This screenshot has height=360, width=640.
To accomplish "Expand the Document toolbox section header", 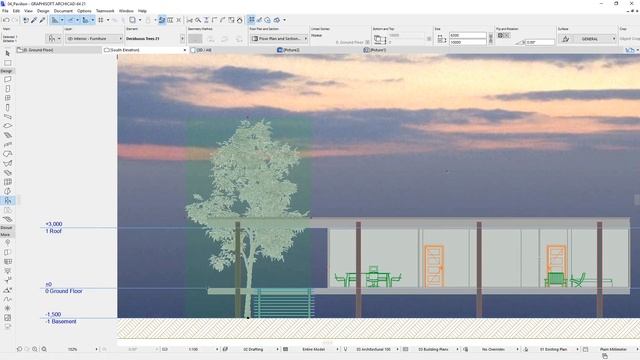I will tap(7, 227).
